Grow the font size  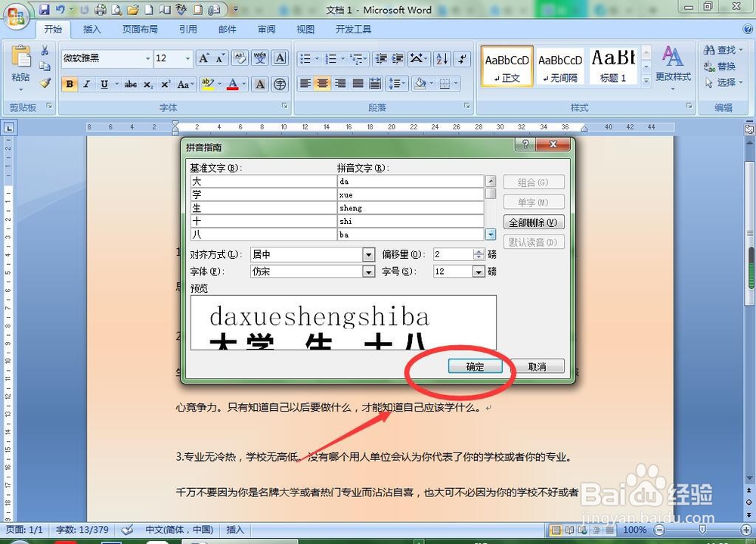click(204, 58)
